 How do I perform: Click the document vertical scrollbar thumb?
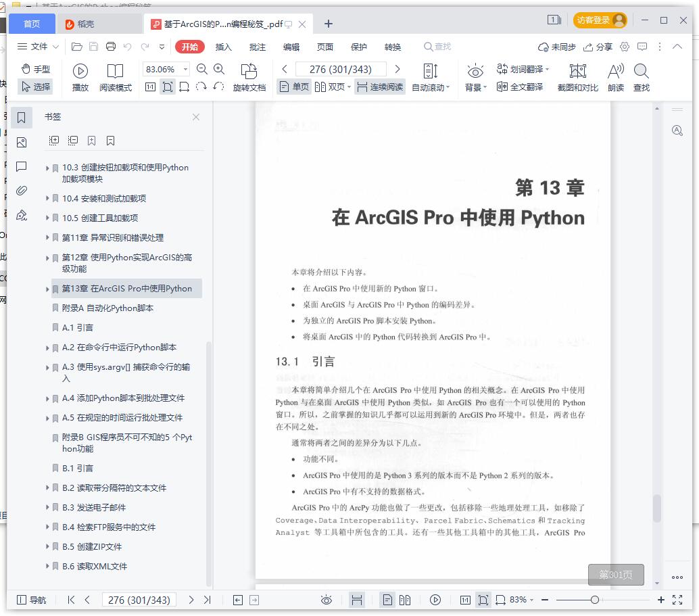[x=656, y=508]
